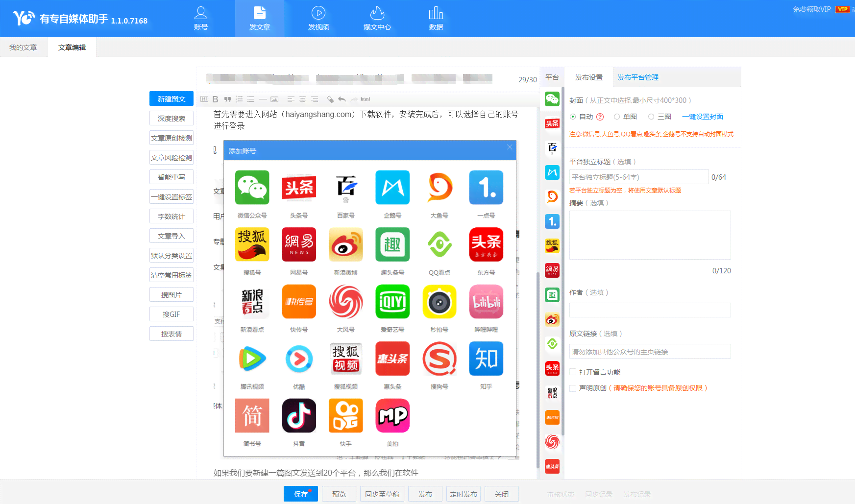Click the 作者 input field
This screenshot has height=504, width=855.
650,310
